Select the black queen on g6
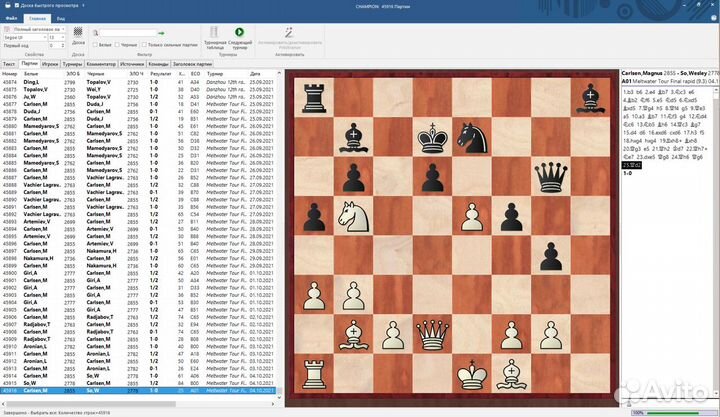Viewport: 720px width, 417px height. tap(551, 177)
